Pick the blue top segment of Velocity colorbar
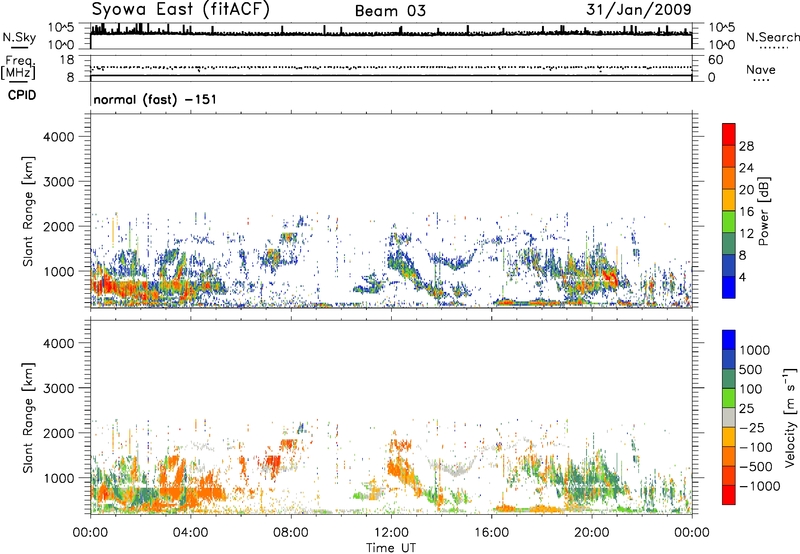This screenshot has height=554, width=800. 729,340
